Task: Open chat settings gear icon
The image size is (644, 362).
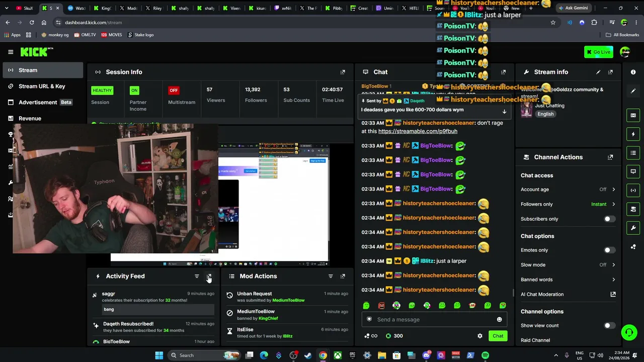Action: 480,336
